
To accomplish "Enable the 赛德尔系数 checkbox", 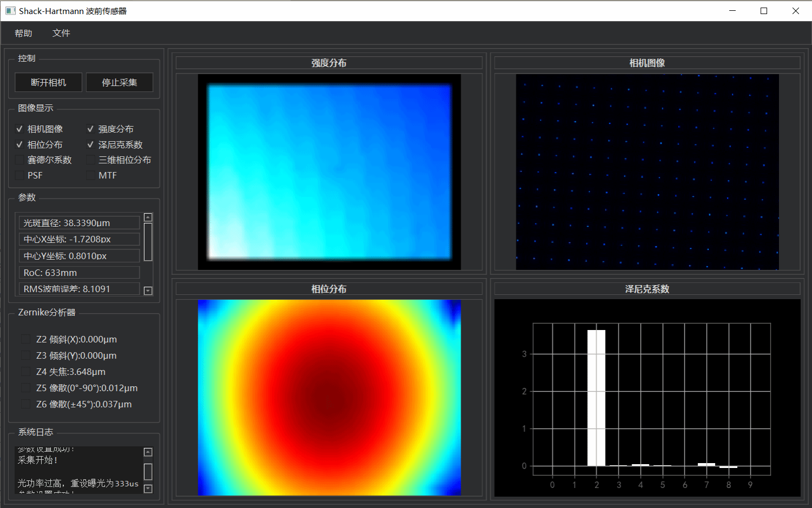I will tap(20, 160).
